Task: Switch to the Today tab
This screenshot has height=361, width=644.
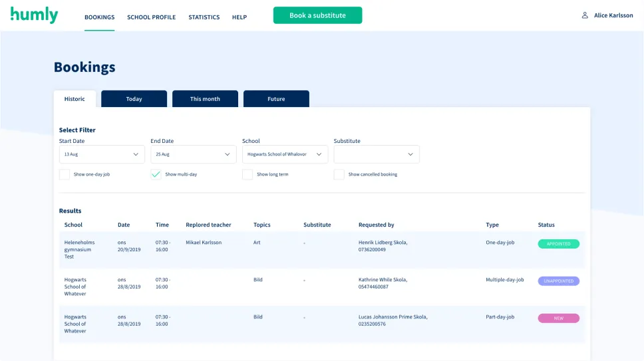Action: tap(134, 99)
